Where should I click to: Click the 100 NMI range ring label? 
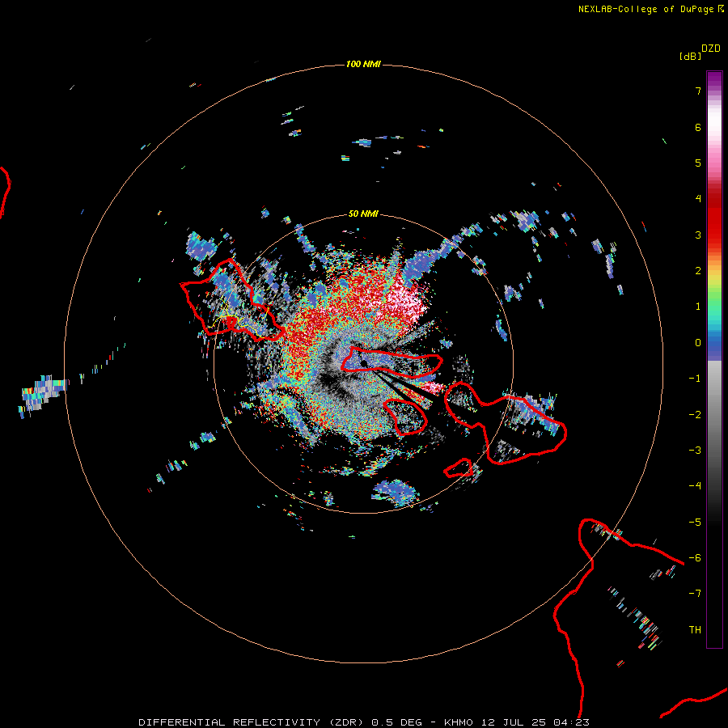[363, 64]
